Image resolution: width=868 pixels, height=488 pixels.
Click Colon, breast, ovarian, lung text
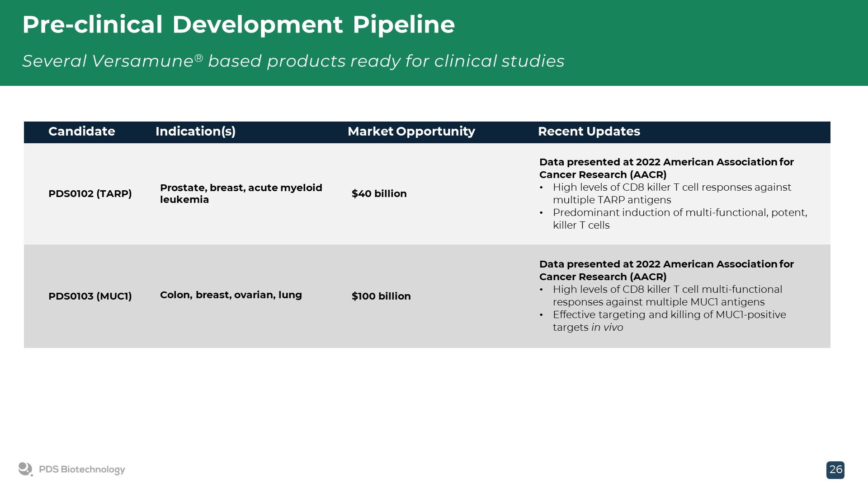[231, 295]
